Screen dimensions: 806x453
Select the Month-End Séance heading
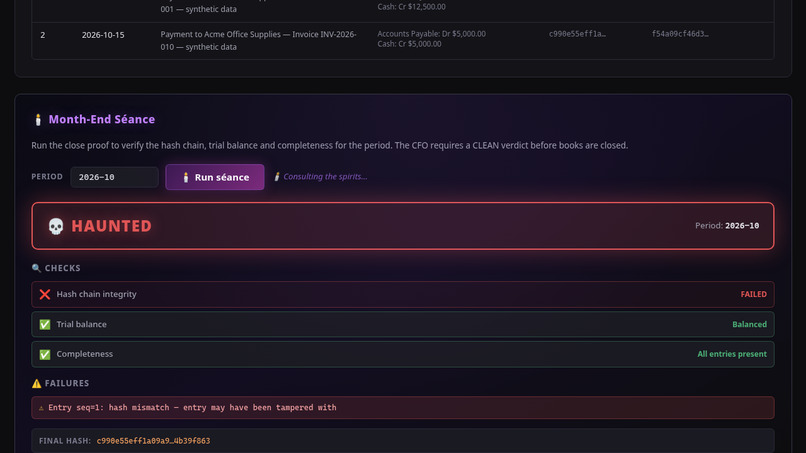click(102, 119)
